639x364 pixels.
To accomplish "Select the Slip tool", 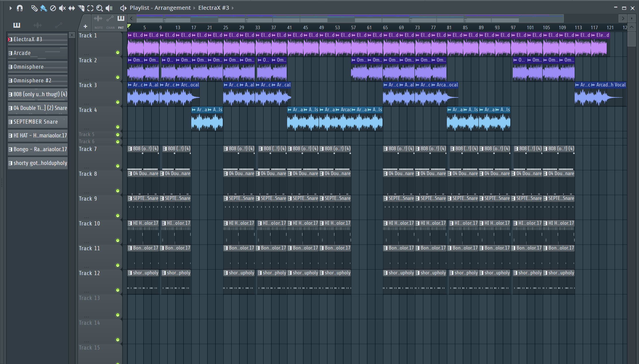I will click(x=72, y=8).
